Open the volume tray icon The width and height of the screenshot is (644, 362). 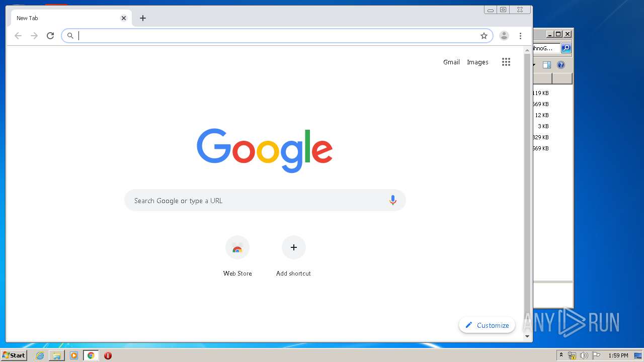point(584,355)
